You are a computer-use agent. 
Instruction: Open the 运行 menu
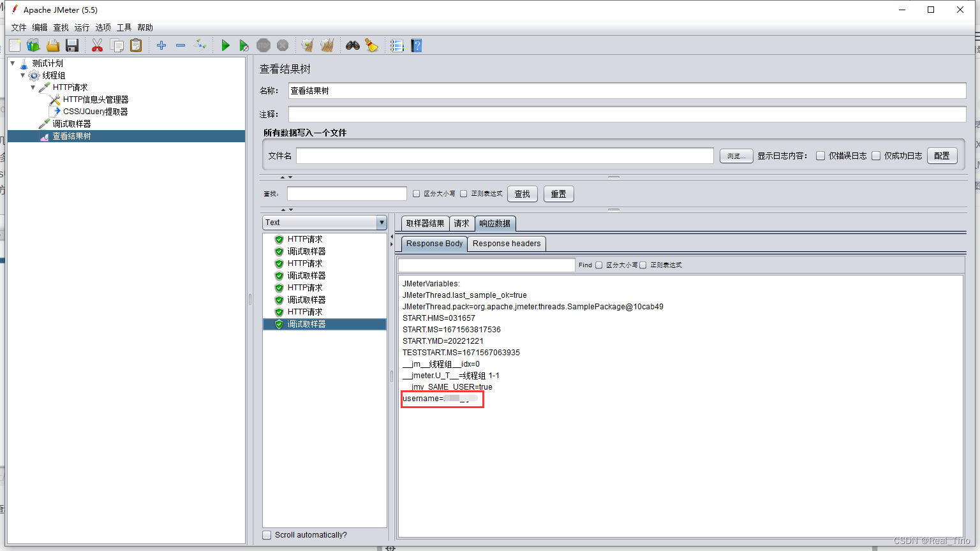tap(82, 27)
